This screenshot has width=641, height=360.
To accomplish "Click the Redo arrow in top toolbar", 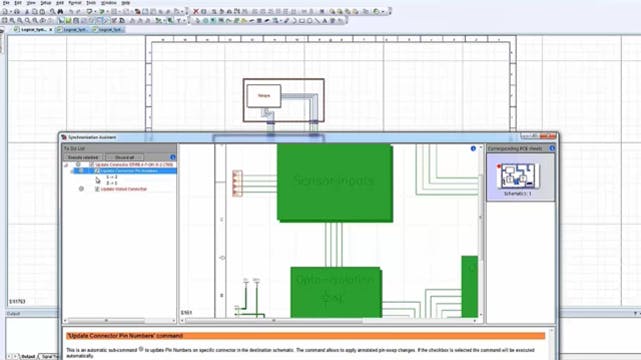I will (79, 11).
